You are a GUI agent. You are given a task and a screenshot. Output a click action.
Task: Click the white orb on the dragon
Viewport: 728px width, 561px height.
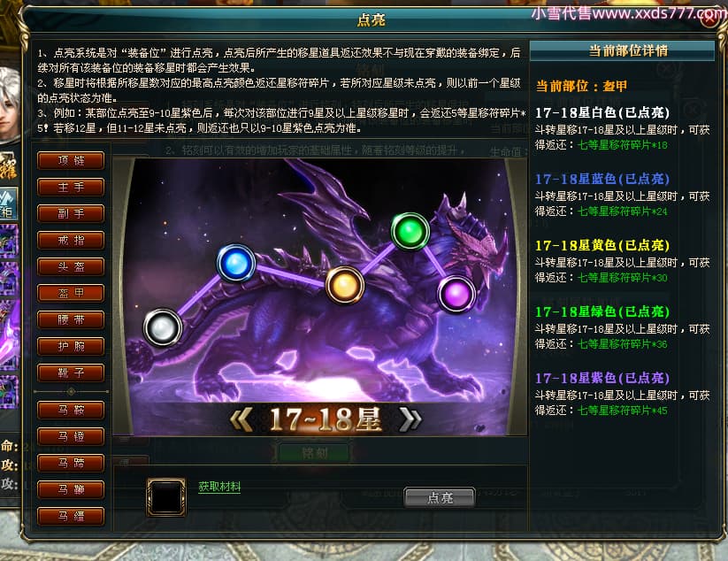click(162, 328)
